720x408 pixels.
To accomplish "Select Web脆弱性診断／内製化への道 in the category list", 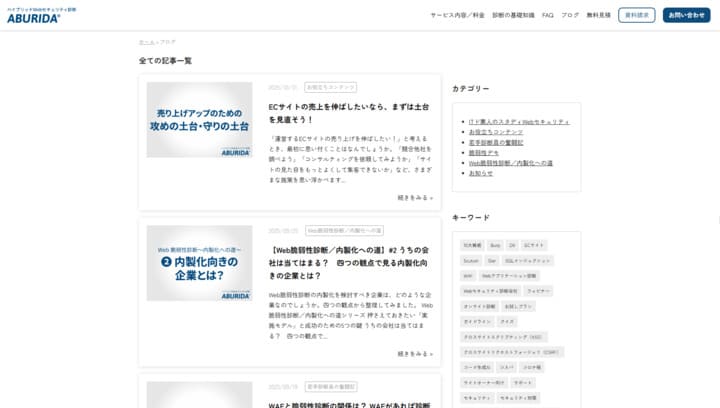I will click(x=511, y=163).
